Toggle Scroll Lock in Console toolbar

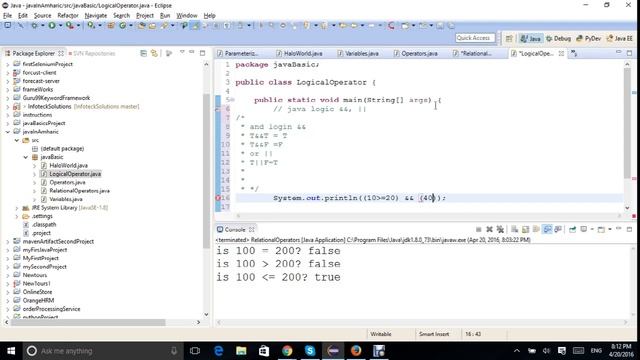click(525, 229)
